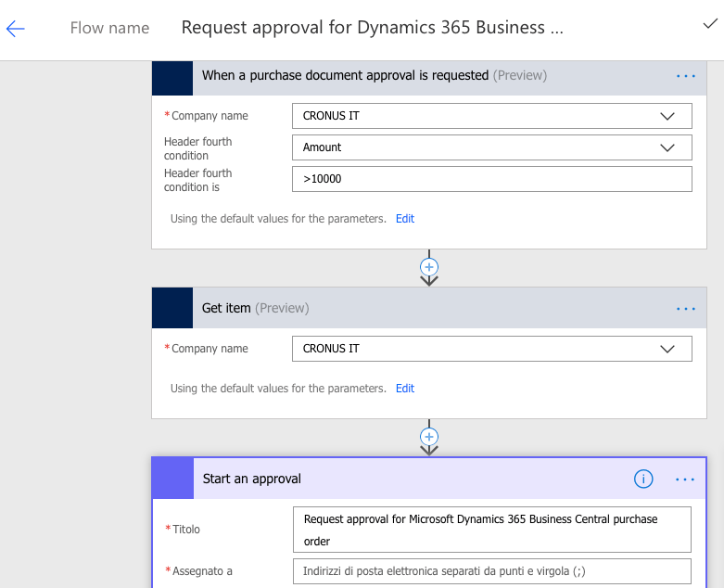Expand Company name dropdown in Get item

[x=667, y=349]
